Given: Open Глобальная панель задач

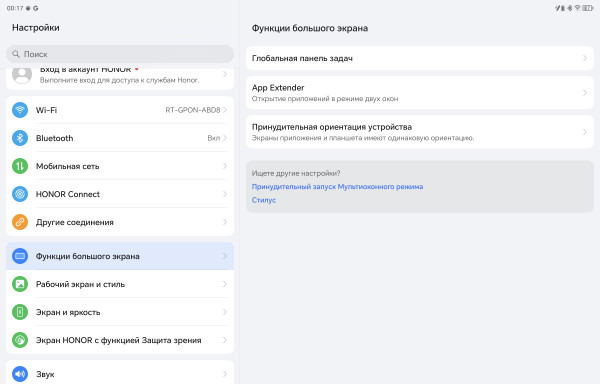Looking at the screenshot, I should click(x=420, y=58).
